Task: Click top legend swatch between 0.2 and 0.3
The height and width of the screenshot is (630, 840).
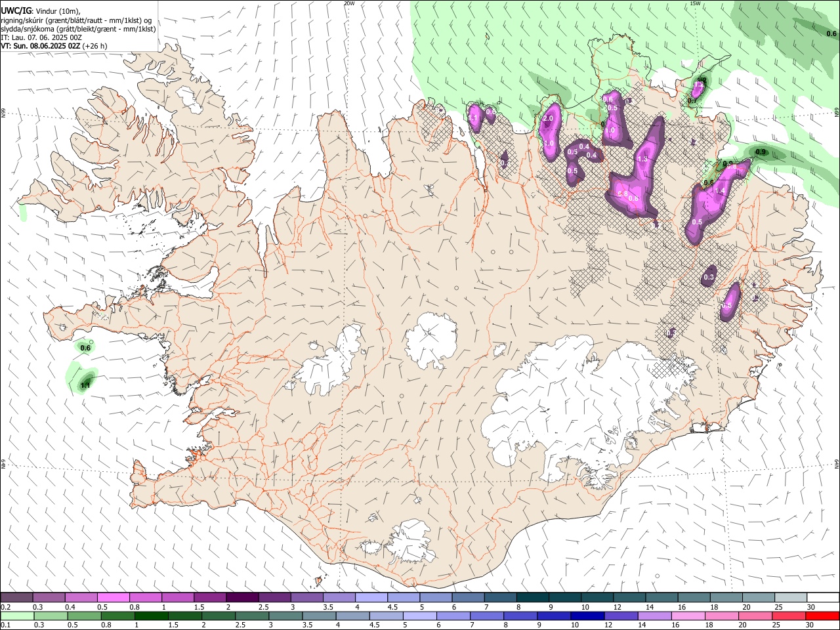Action: (16, 597)
